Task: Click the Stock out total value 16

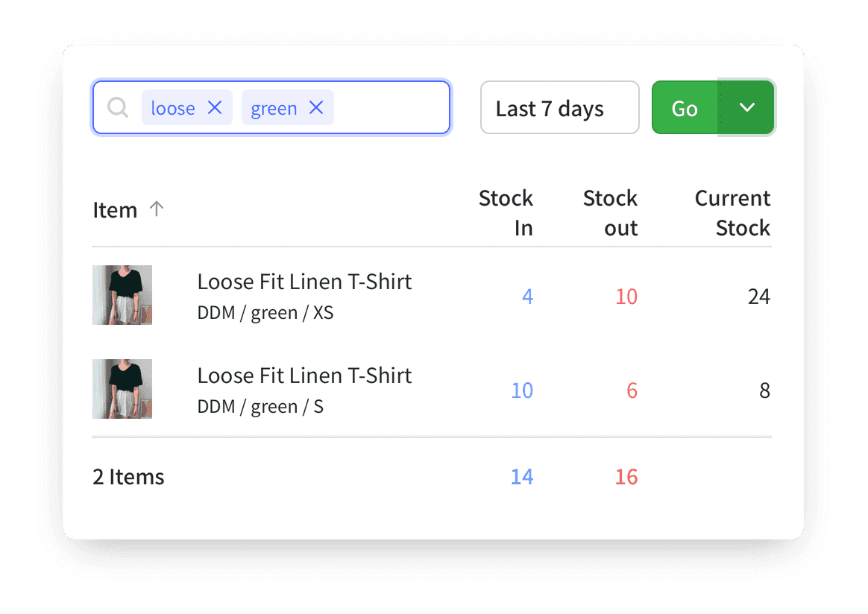Action: (x=626, y=476)
